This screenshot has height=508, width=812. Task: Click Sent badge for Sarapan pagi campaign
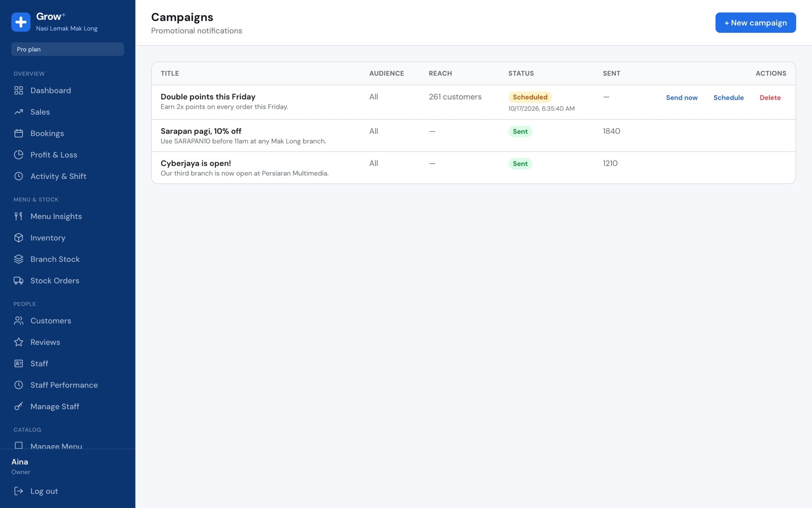(x=520, y=131)
